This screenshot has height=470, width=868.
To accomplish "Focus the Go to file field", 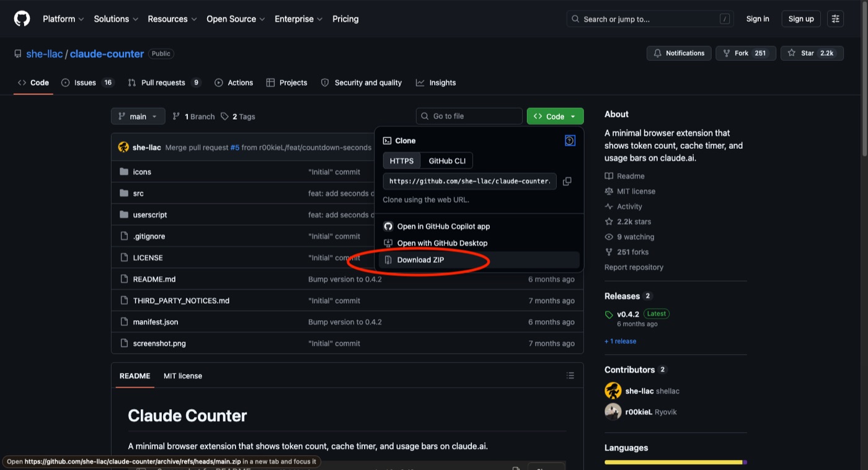I will click(x=469, y=117).
